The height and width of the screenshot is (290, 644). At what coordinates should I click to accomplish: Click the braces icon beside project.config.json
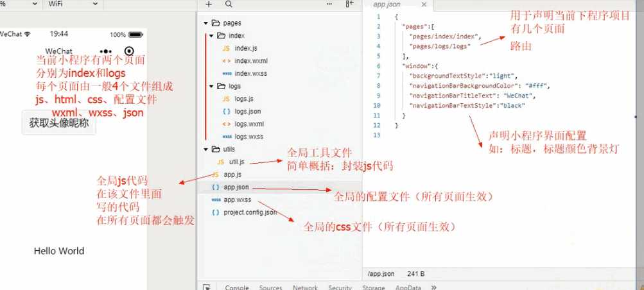point(215,212)
